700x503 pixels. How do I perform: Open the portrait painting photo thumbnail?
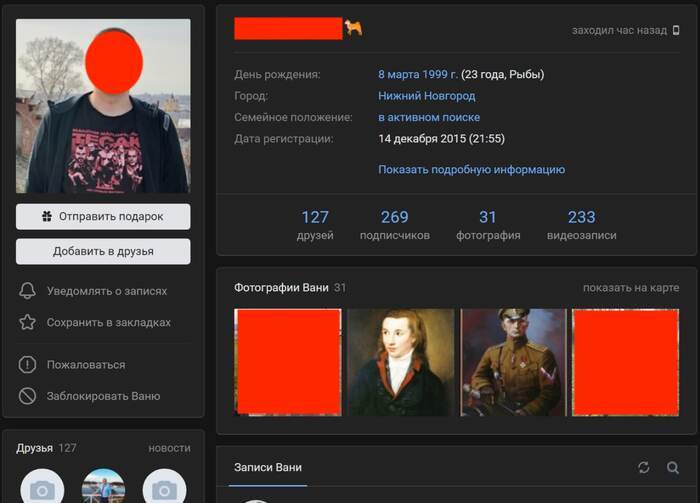(x=400, y=362)
